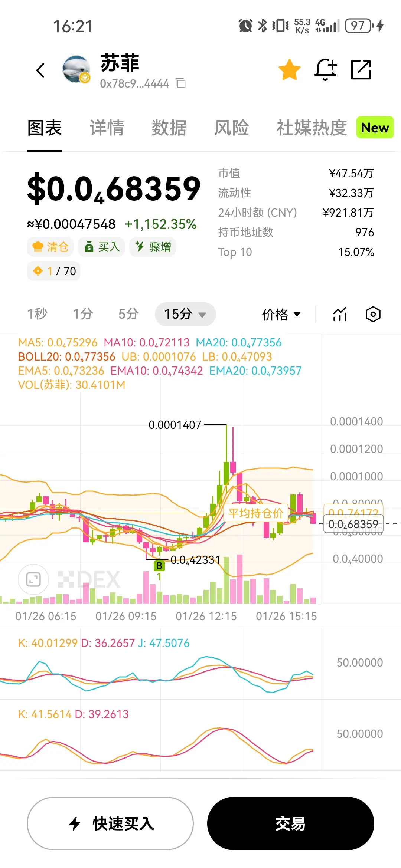Tap the share export icon
Image resolution: width=401 pixels, height=868 pixels.
(361, 69)
